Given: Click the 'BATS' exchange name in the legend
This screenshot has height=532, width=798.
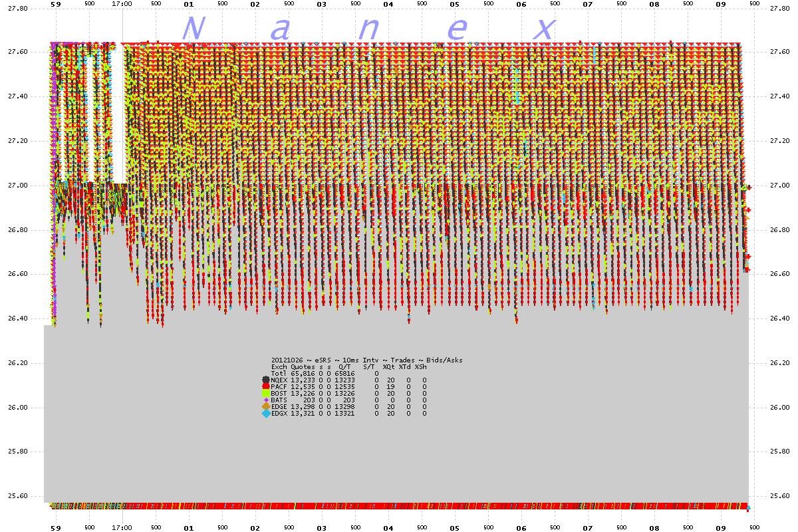Looking at the screenshot, I should coord(279,400).
